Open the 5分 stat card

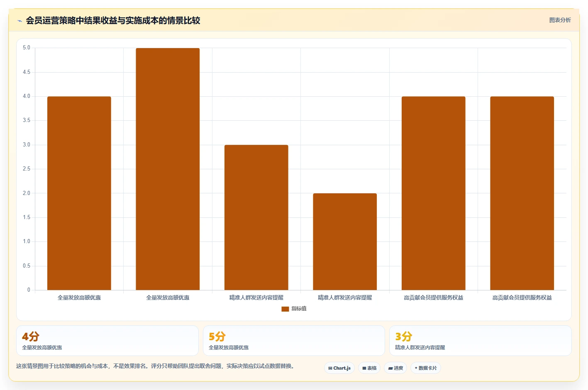coord(294,341)
